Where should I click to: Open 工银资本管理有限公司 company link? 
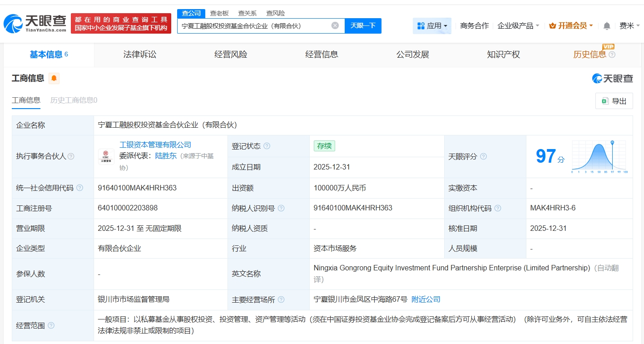(155, 145)
